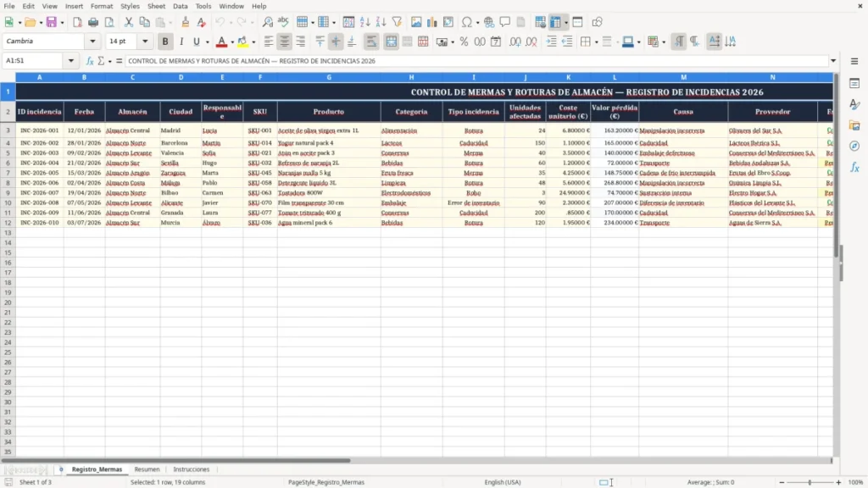The width and height of the screenshot is (868, 488).
Task: Open the Save dropdown arrow
Action: coord(62,23)
